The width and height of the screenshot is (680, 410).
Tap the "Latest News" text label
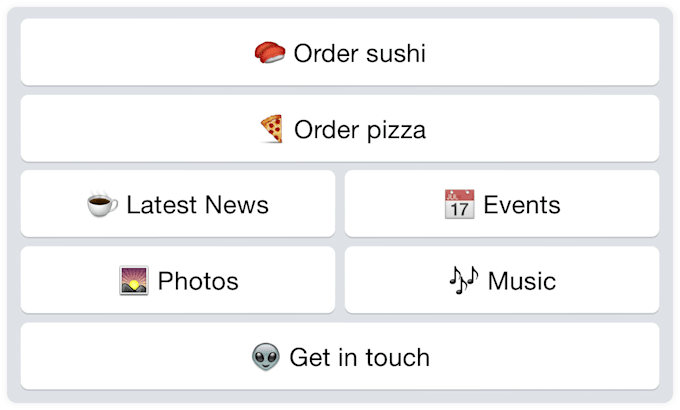click(x=197, y=205)
